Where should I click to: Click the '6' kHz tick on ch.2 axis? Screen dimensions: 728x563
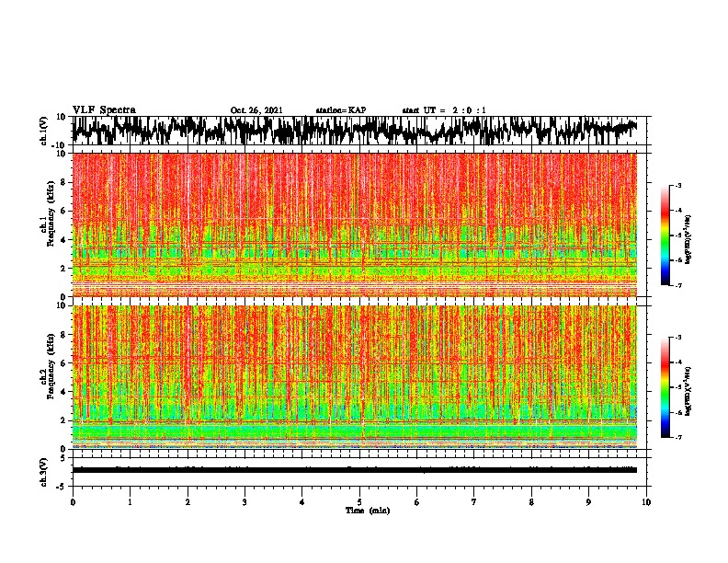(64, 362)
